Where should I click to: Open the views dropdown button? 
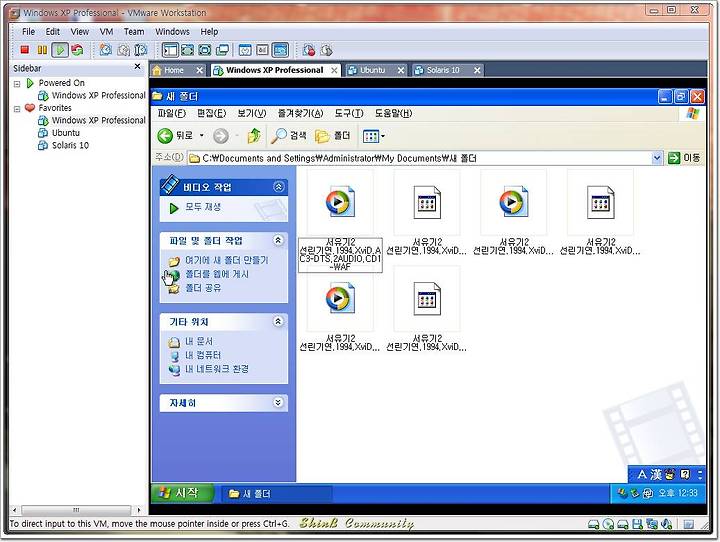coord(374,136)
